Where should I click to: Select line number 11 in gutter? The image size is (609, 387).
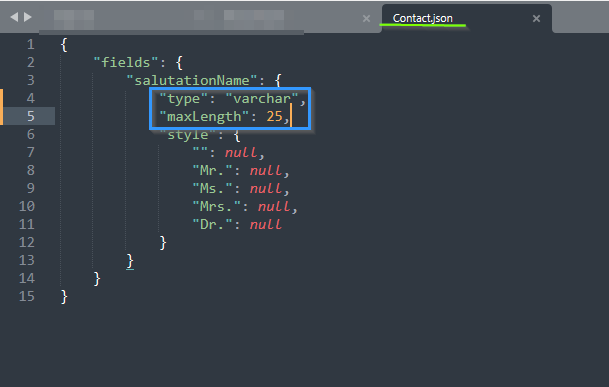tap(27, 224)
